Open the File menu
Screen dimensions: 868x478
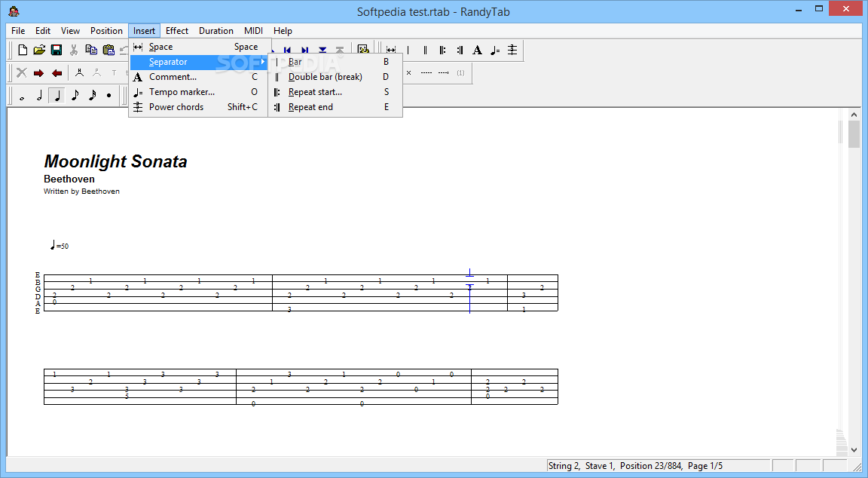point(18,30)
